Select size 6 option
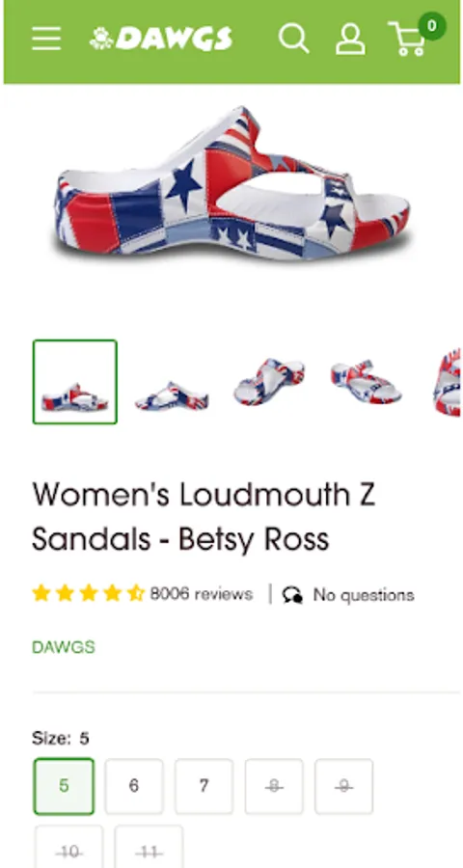463x868 pixels. pos(134,786)
